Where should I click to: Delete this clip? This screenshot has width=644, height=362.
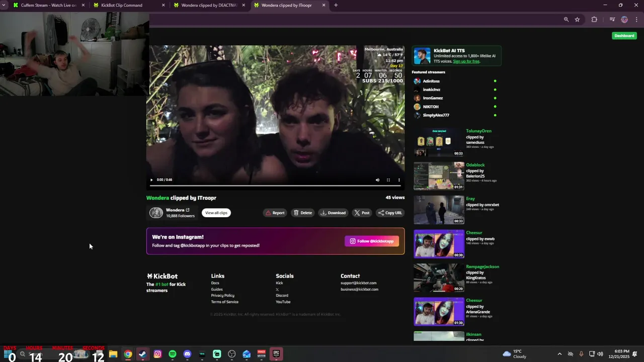pyautogui.click(x=303, y=213)
